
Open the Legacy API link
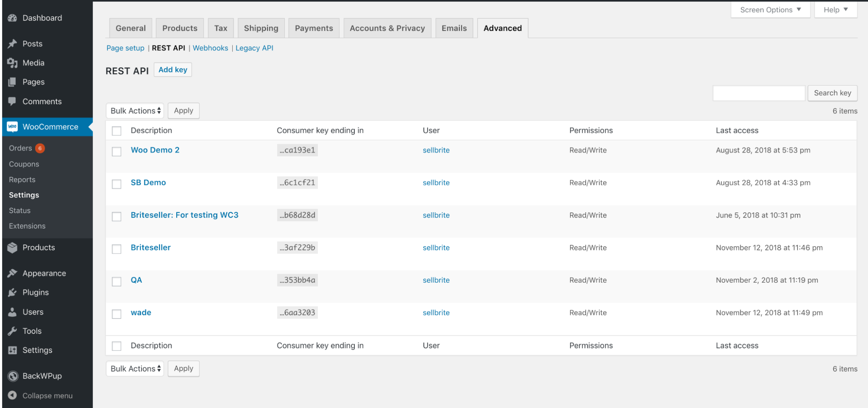[254, 48]
